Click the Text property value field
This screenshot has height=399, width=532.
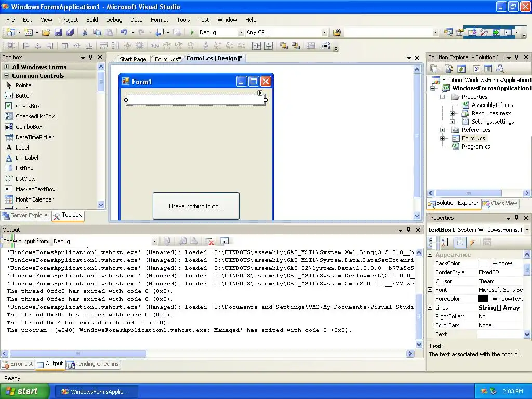click(x=500, y=334)
